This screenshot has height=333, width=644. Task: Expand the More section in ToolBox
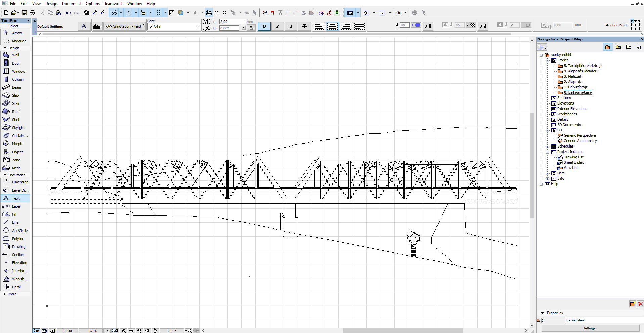click(x=5, y=294)
